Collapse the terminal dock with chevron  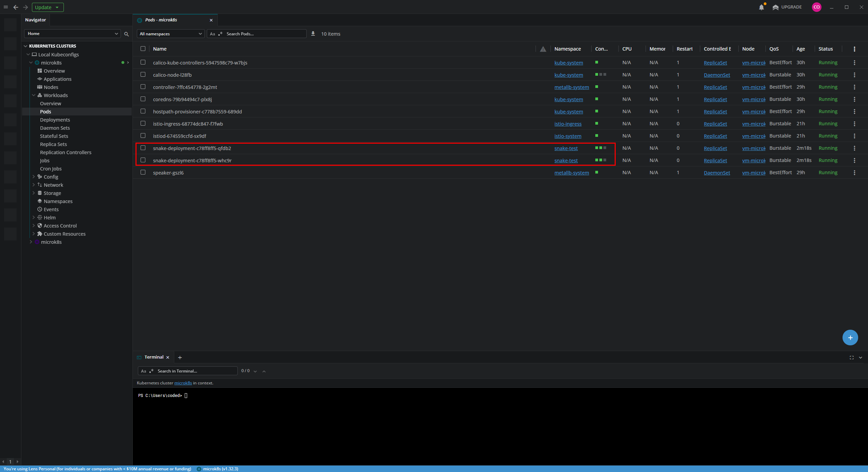click(x=861, y=357)
